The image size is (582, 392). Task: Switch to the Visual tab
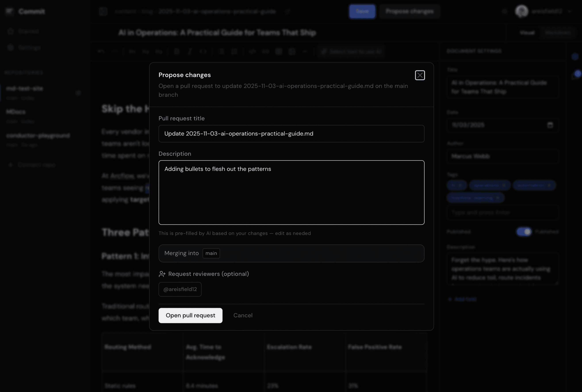[527, 33]
